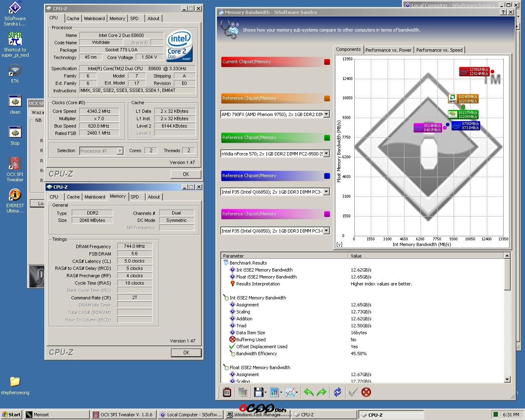Click Benchmark Results tree heading
This screenshot has width=525, height=420.
tap(248, 263)
